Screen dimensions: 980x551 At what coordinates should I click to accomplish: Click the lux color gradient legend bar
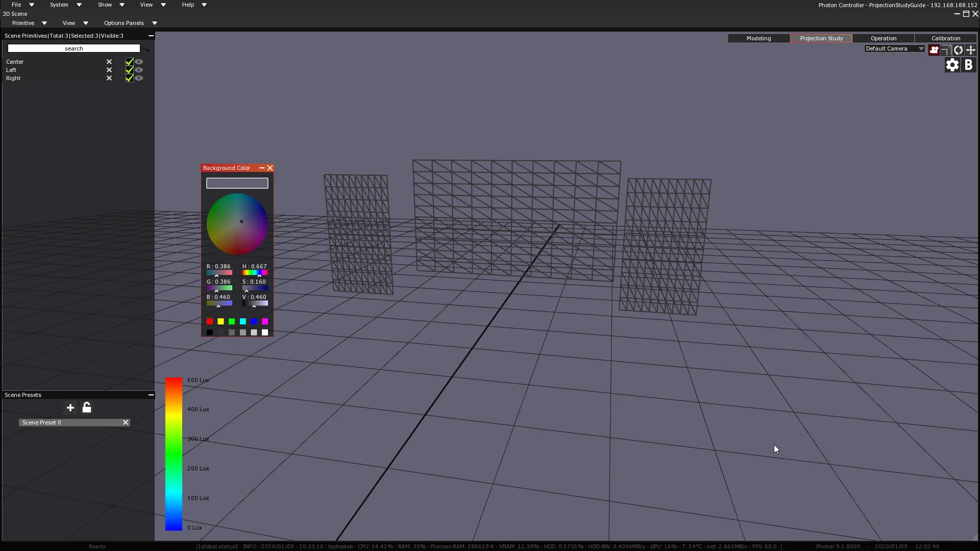point(174,454)
